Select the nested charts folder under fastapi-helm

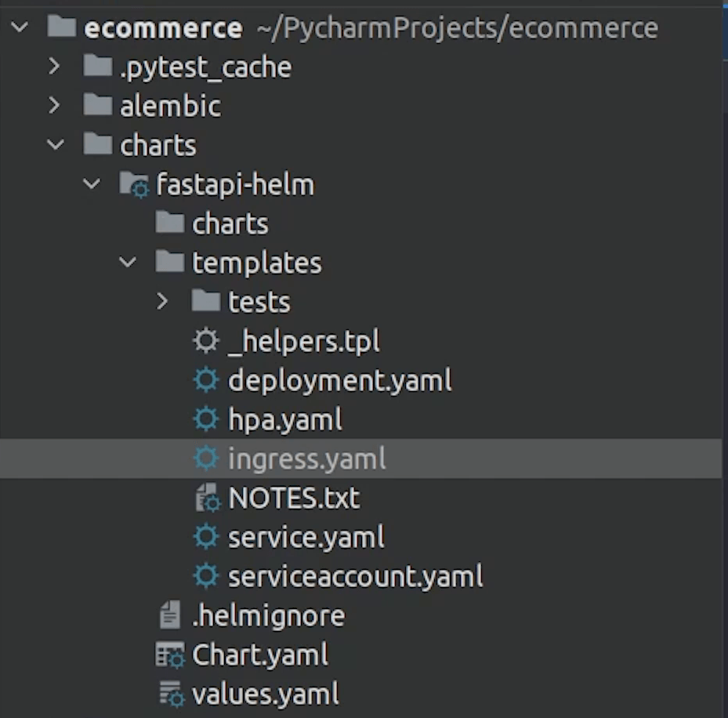[x=230, y=224]
